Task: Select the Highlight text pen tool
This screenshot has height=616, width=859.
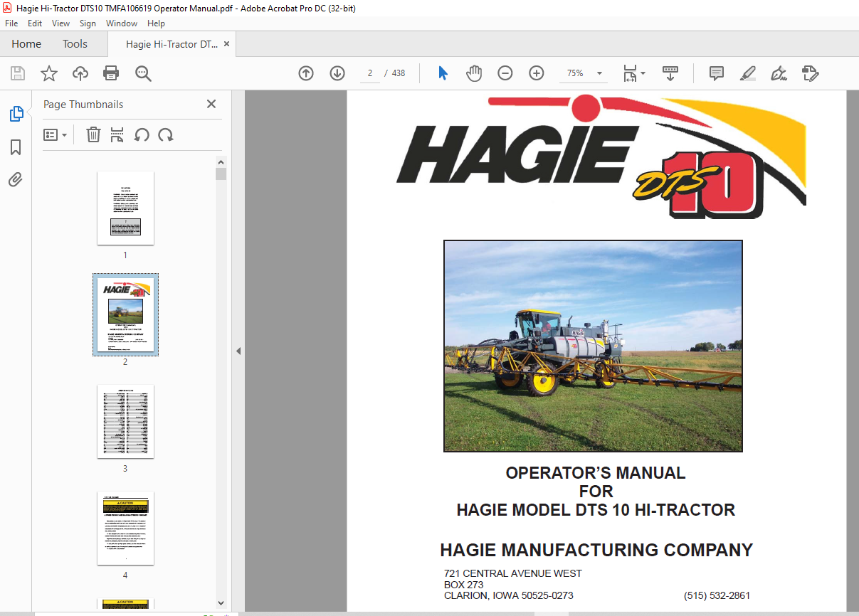Action: tap(747, 73)
